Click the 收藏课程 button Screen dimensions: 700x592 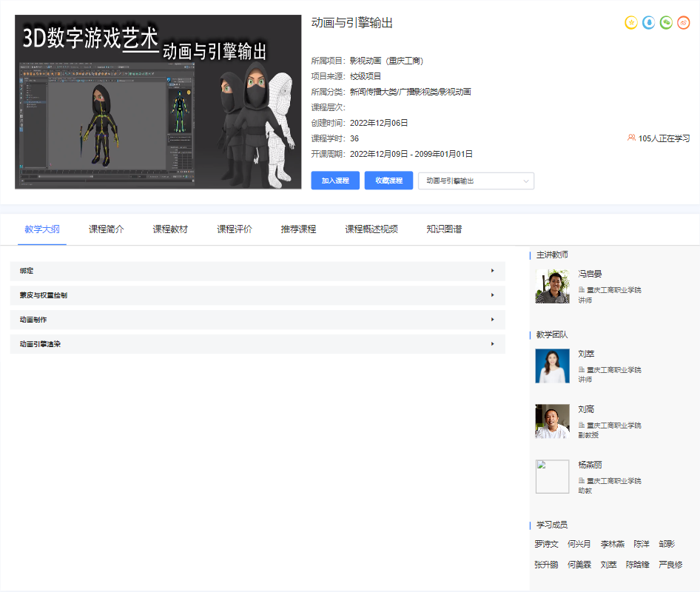(x=388, y=181)
